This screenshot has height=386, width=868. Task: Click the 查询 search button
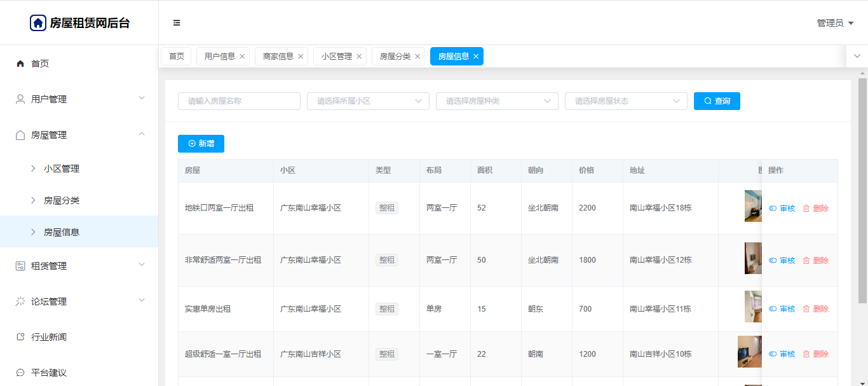click(x=717, y=101)
